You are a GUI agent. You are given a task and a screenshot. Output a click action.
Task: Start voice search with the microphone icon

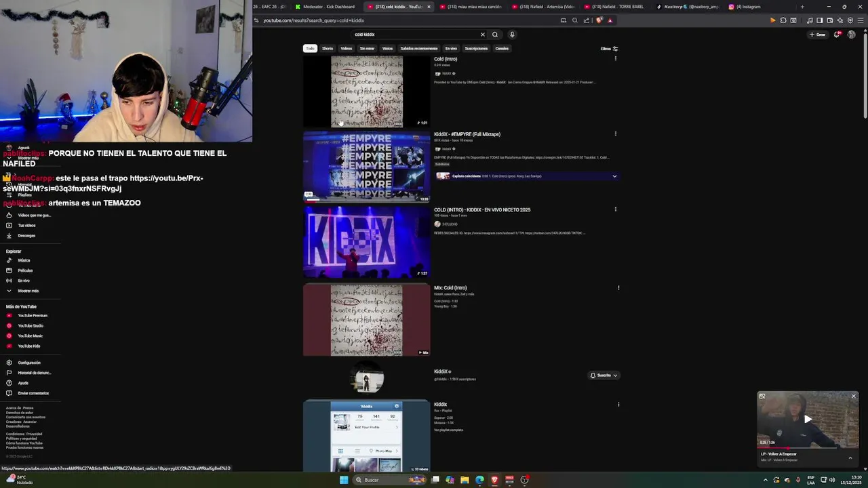(x=512, y=35)
